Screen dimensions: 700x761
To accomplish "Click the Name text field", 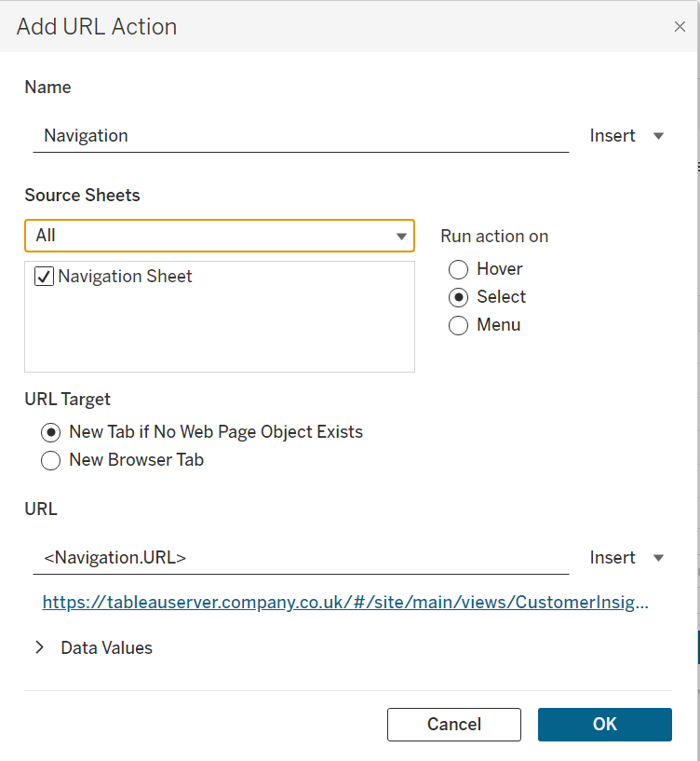I will click(x=300, y=136).
